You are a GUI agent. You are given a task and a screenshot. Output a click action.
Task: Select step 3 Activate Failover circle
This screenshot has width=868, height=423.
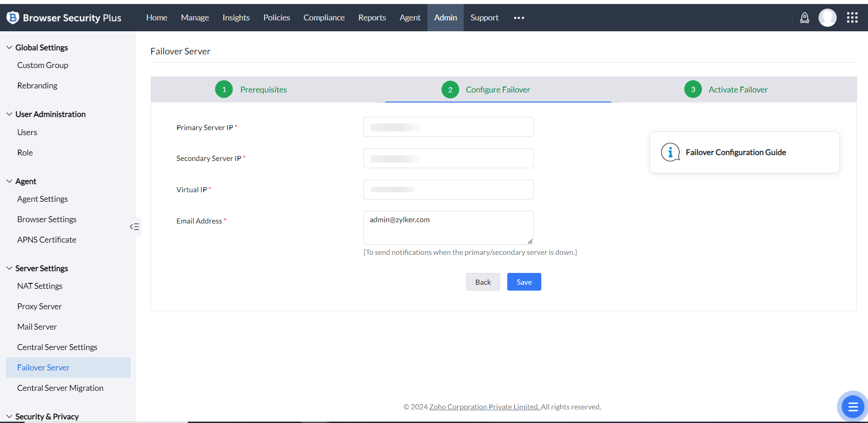[692, 89]
